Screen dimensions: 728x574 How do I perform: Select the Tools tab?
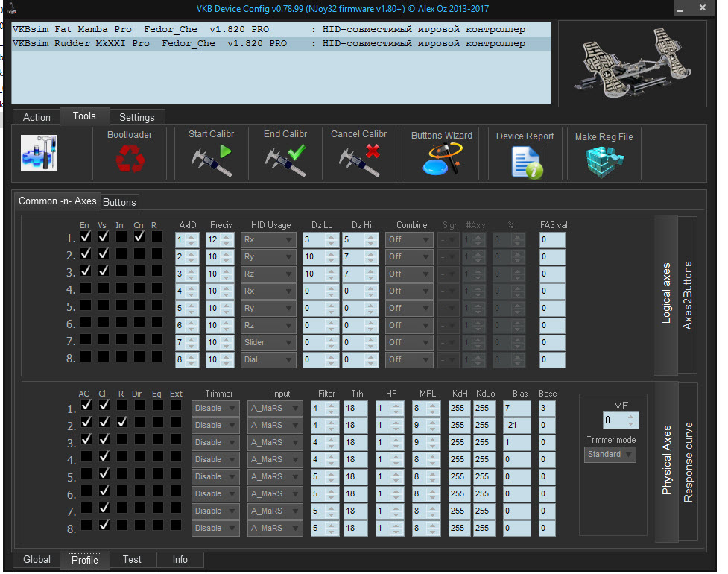84,116
